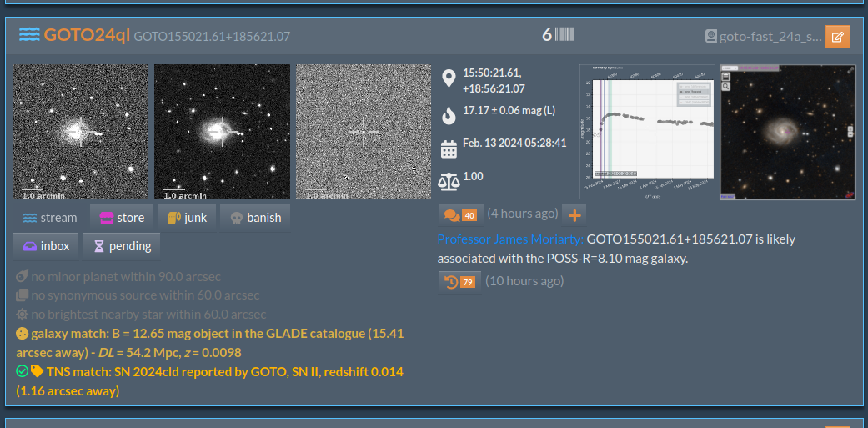Click the Aladin logo in sky viewer corner
Image resolution: width=868 pixels, height=428 pixels.
(850, 194)
